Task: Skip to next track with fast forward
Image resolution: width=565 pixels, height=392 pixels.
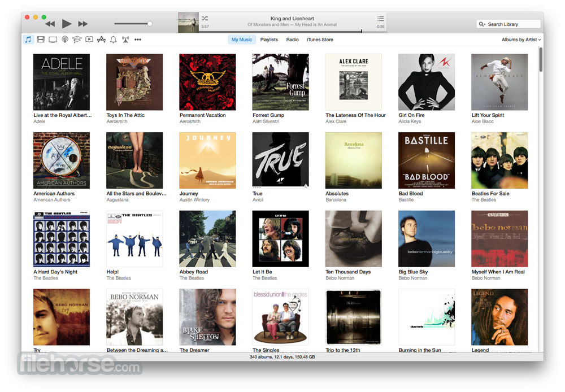Action: [x=83, y=24]
